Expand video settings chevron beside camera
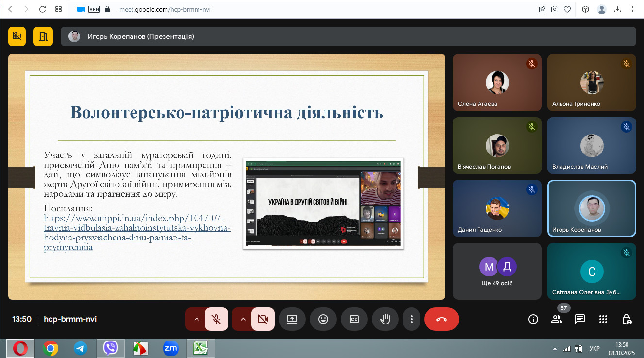 pyautogui.click(x=243, y=319)
